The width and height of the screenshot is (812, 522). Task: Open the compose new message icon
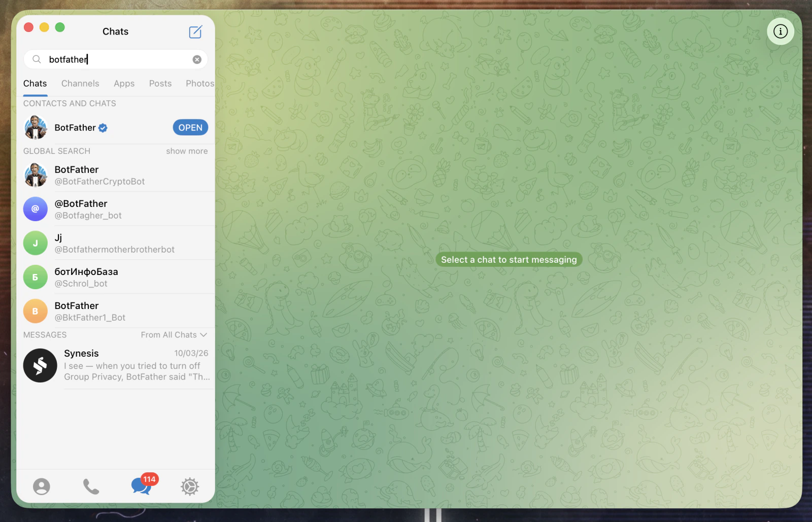195,32
